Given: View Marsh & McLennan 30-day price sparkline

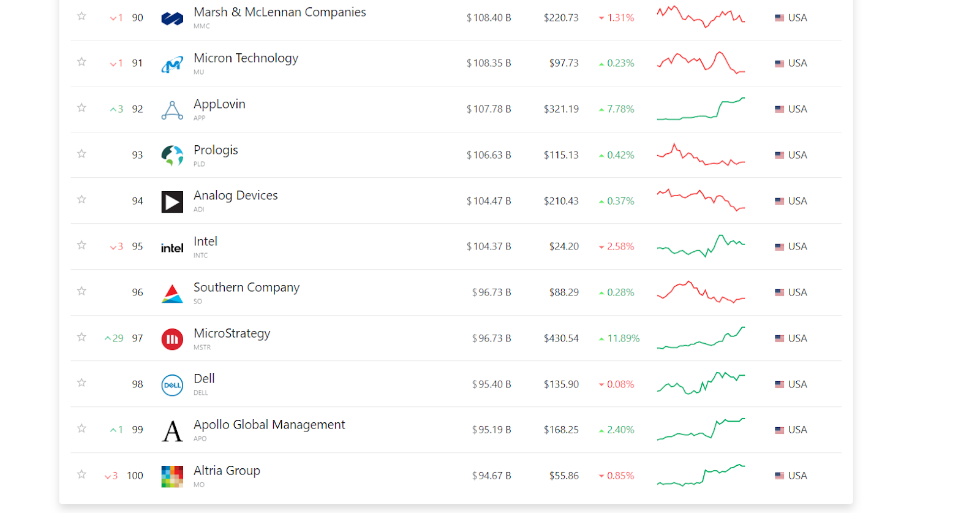Looking at the screenshot, I should (701, 17).
